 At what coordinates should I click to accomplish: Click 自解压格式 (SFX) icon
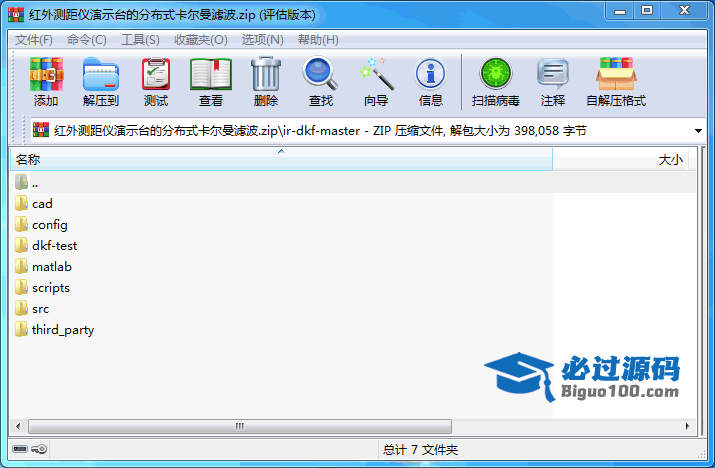point(616,74)
